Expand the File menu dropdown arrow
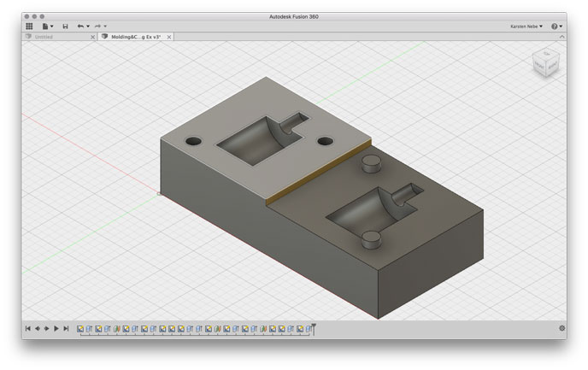This screenshot has height=370, width=588. 52,26
